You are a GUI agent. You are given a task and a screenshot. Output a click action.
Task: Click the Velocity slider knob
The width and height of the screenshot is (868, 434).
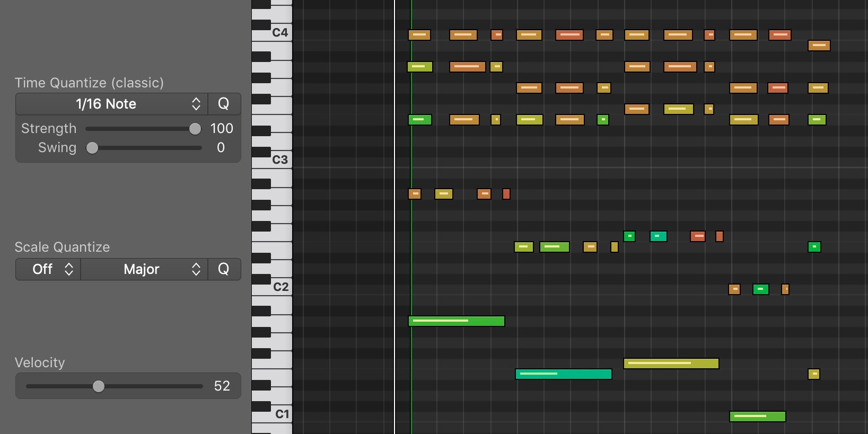(x=99, y=386)
